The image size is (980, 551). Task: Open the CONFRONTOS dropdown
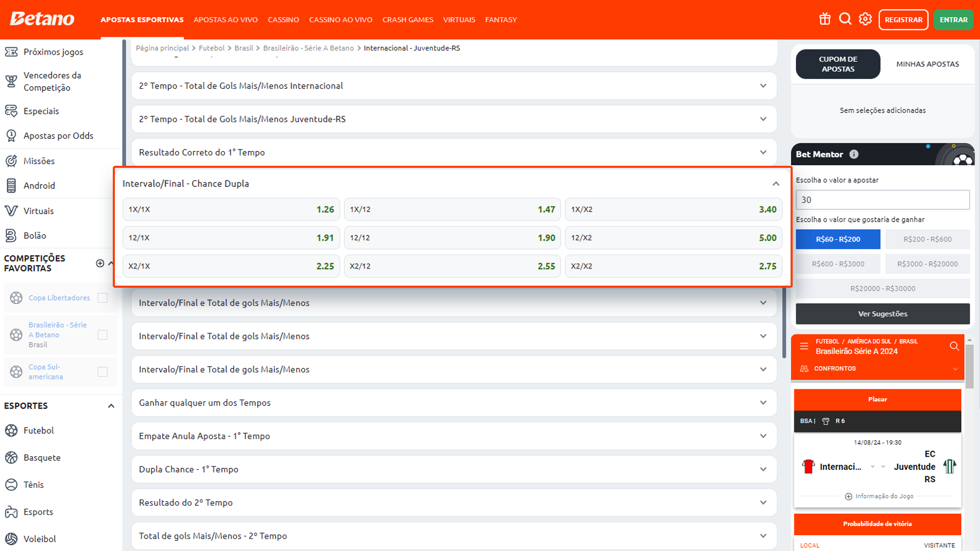coord(877,368)
